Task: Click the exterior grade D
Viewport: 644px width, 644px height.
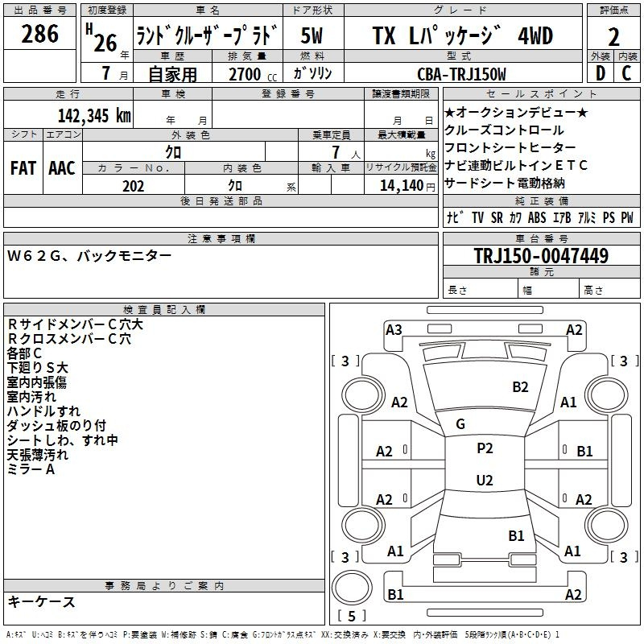Action: pyautogui.click(x=600, y=73)
